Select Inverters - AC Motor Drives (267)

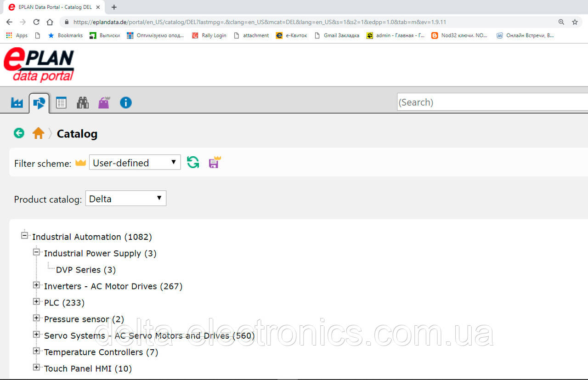tap(113, 286)
